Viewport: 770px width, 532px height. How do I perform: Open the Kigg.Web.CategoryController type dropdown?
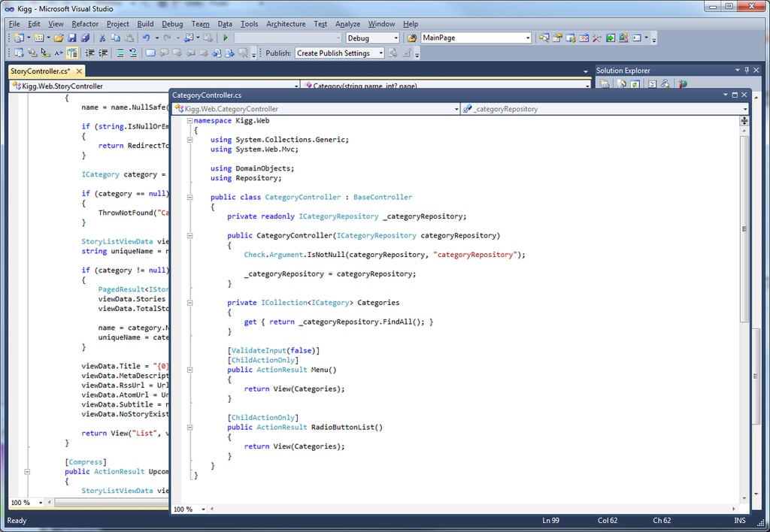(x=456, y=109)
